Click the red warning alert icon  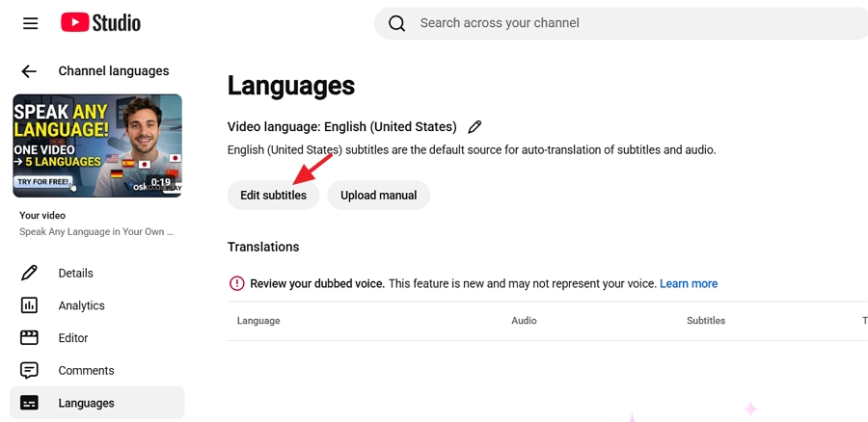(x=237, y=283)
